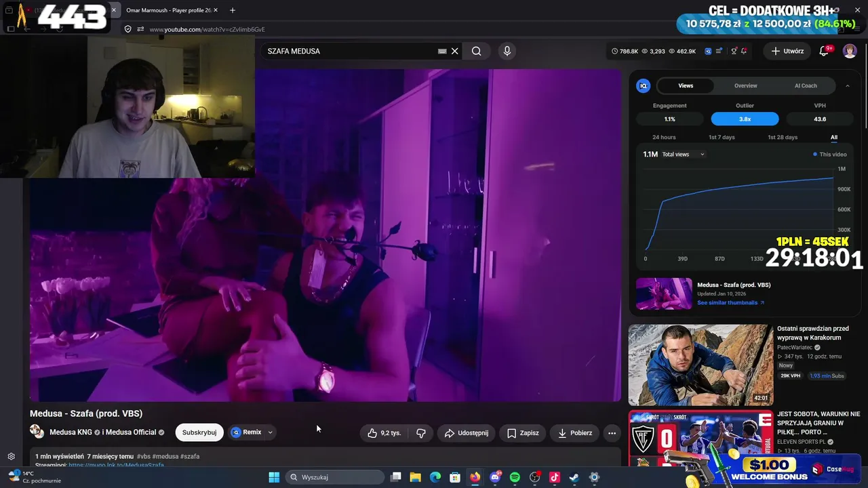
Task: Expand the Remix dropdown arrow
Action: (270, 432)
